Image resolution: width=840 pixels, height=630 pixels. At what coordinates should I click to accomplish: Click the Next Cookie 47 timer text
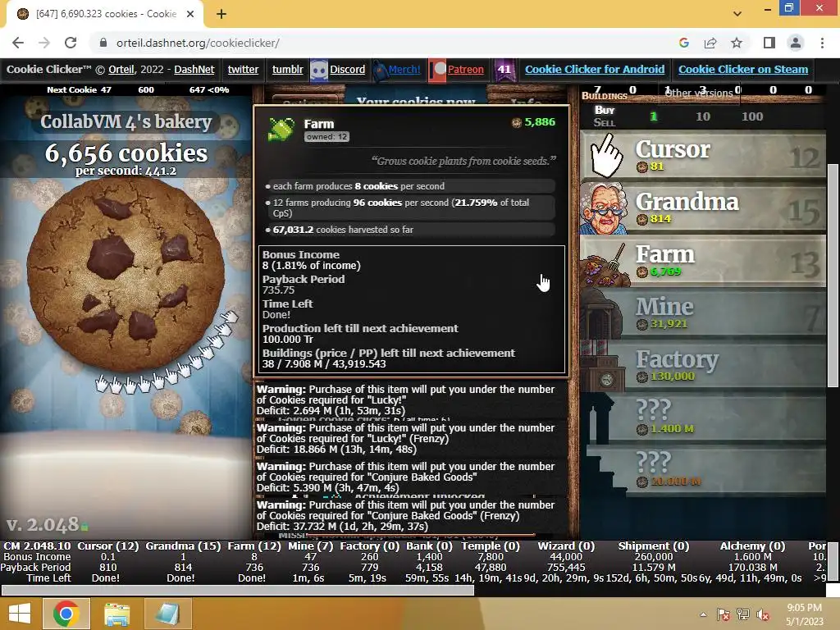click(79, 90)
